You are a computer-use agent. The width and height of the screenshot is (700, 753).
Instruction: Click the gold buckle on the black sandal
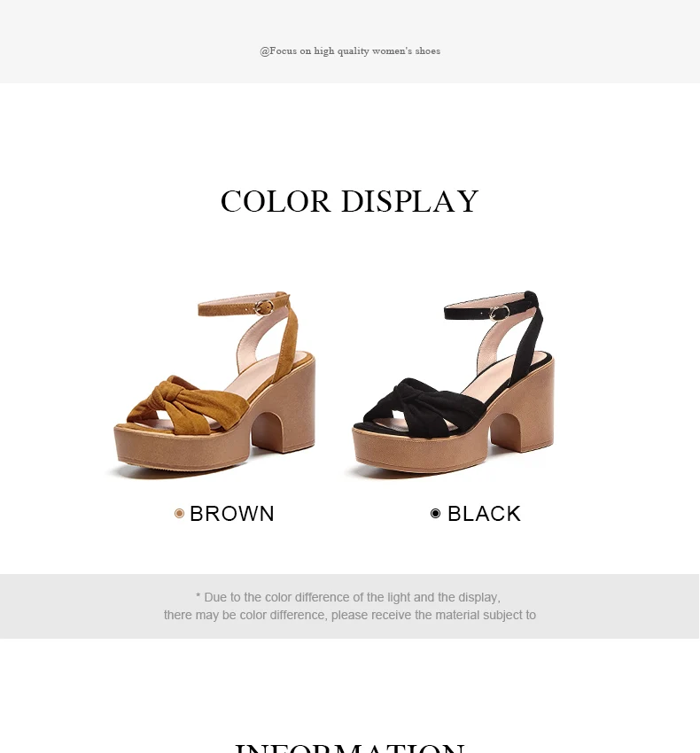pos(500,313)
